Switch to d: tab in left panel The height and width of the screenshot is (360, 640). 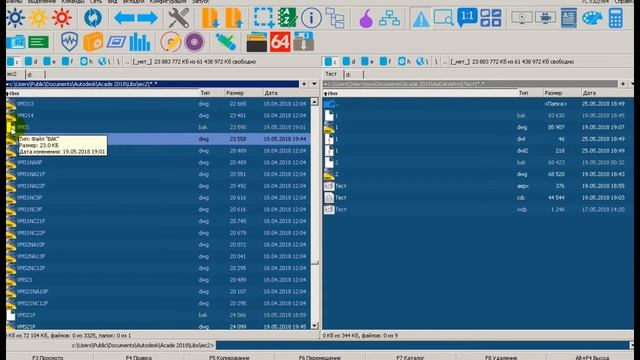click(35, 75)
